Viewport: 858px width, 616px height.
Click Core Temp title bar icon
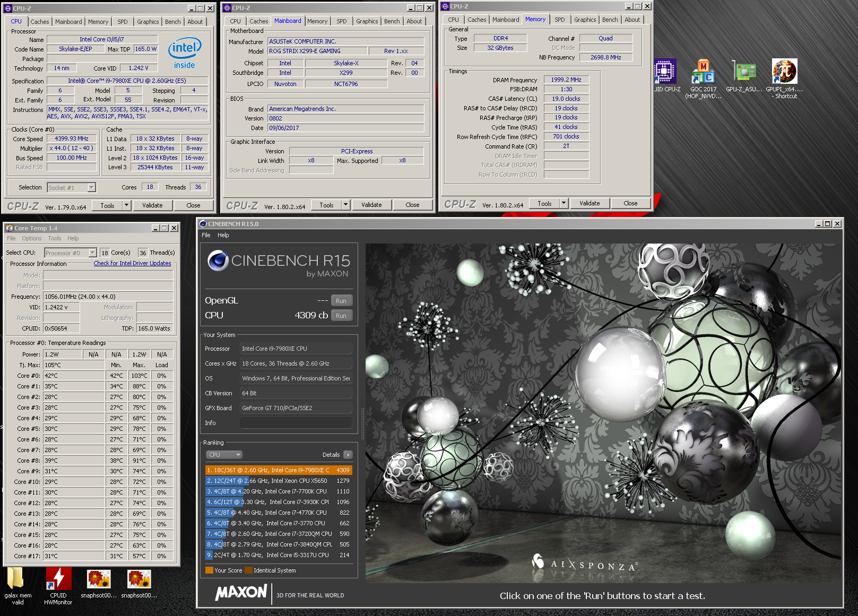click(x=9, y=228)
